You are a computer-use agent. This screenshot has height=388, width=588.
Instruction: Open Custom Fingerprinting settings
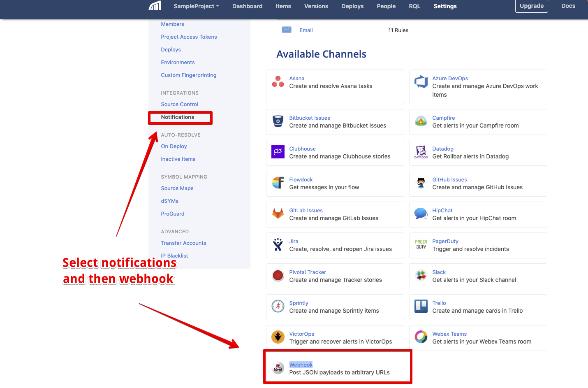pyautogui.click(x=188, y=75)
